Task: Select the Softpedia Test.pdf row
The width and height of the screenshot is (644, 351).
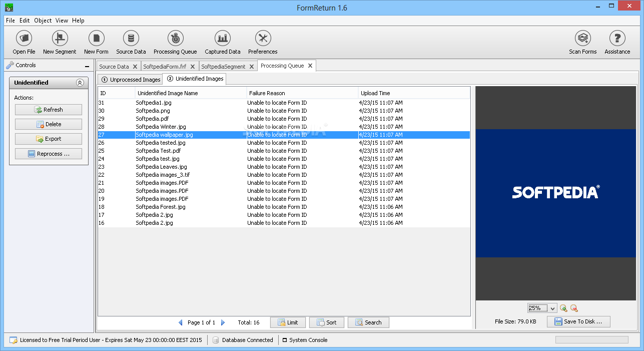Action: point(284,151)
